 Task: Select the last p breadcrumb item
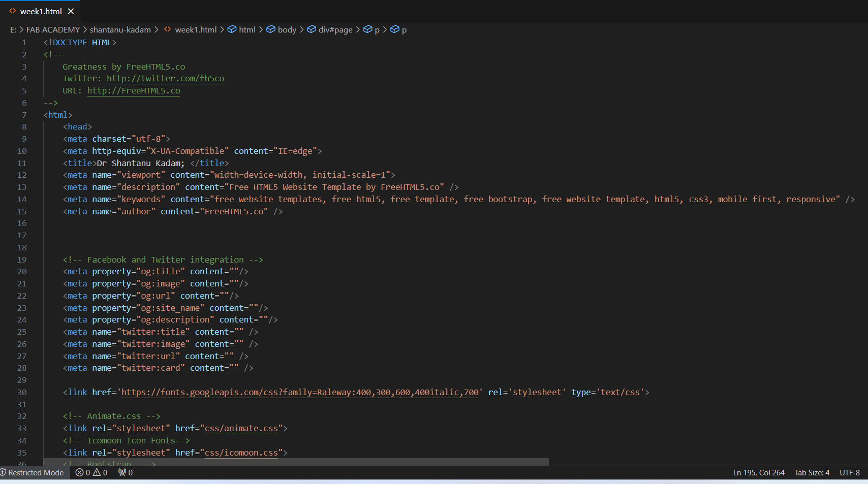404,29
